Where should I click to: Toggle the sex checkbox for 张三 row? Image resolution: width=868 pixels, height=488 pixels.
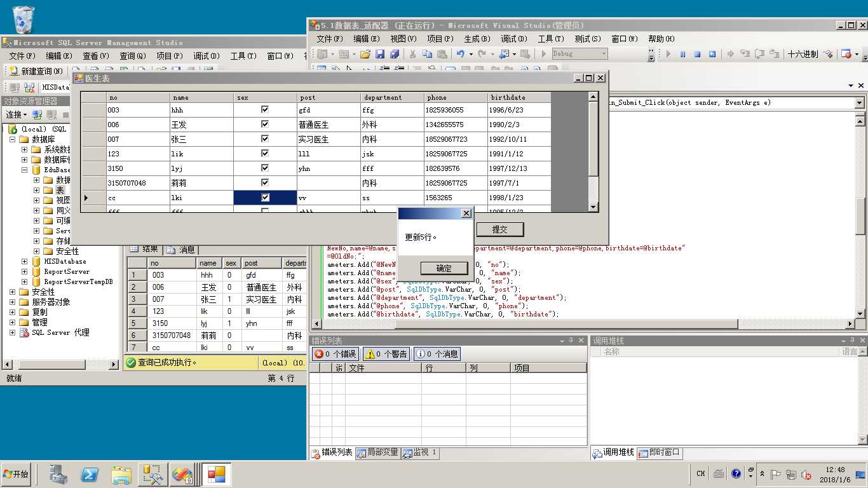pyautogui.click(x=265, y=139)
